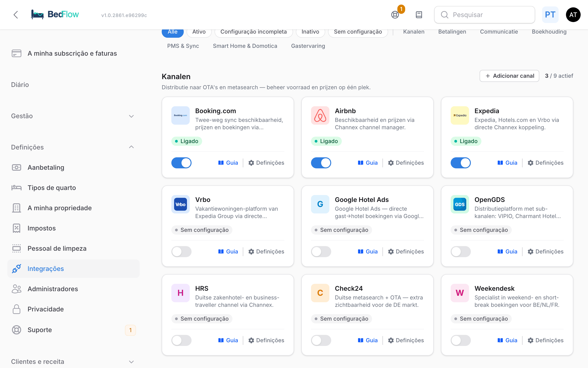Click the OpenGDS logo icon
The height and width of the screenshot is (368, 588).
[460, 204]
